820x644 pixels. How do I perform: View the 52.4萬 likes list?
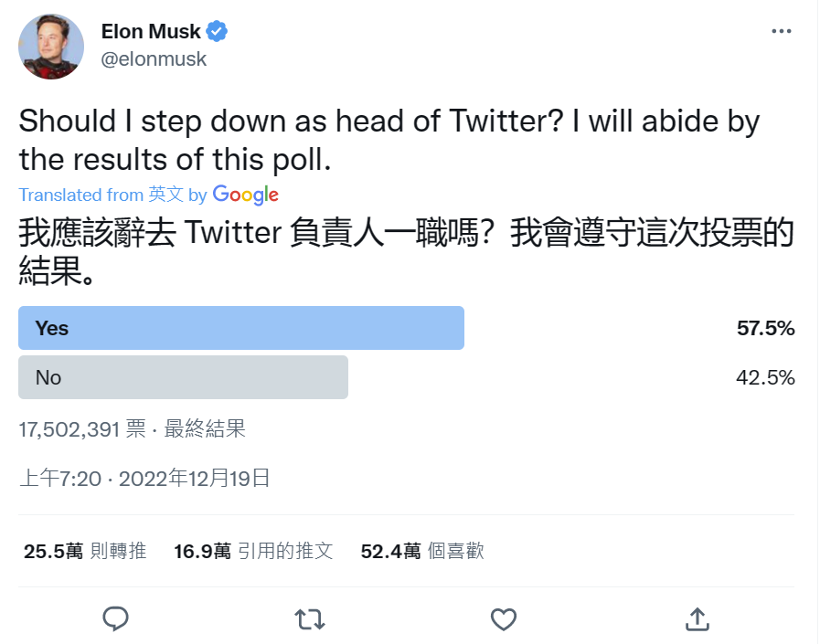click(422, 551)
